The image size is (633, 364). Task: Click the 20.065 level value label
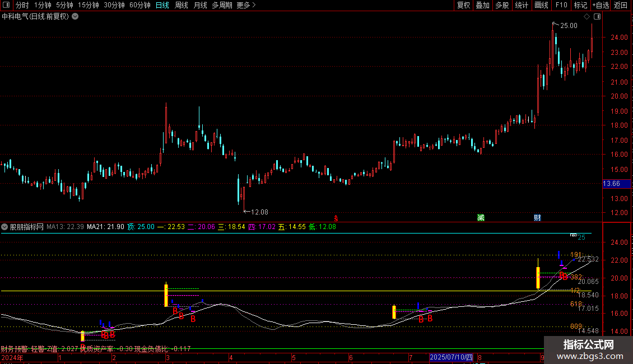coord(588,281)
